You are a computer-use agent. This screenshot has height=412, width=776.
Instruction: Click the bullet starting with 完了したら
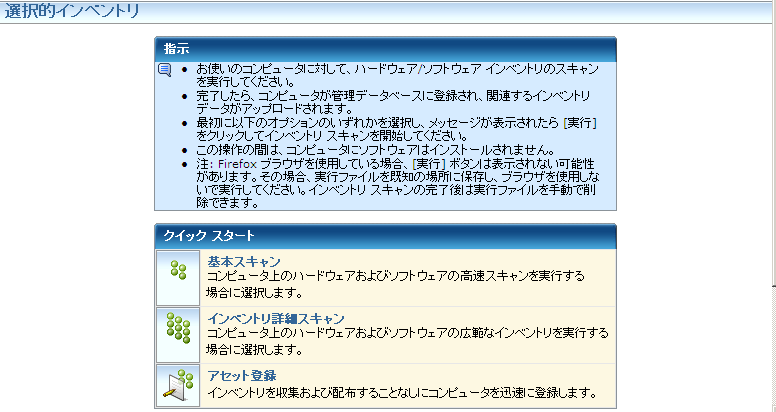(392, 103)
